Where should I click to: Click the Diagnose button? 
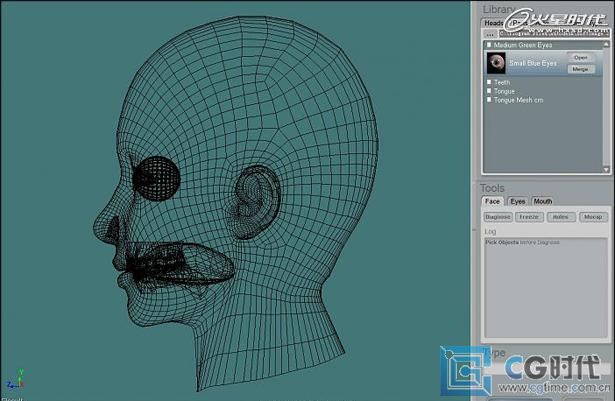(498, 217)
